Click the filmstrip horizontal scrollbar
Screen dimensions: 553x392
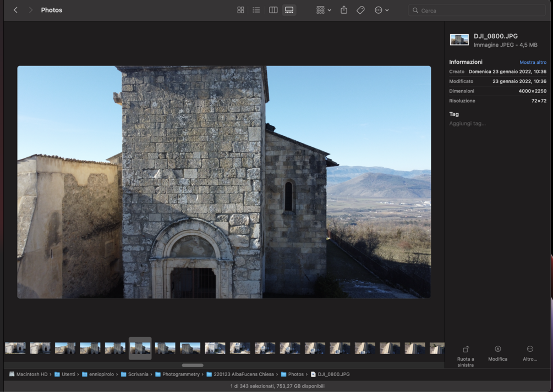click(193, 365)
